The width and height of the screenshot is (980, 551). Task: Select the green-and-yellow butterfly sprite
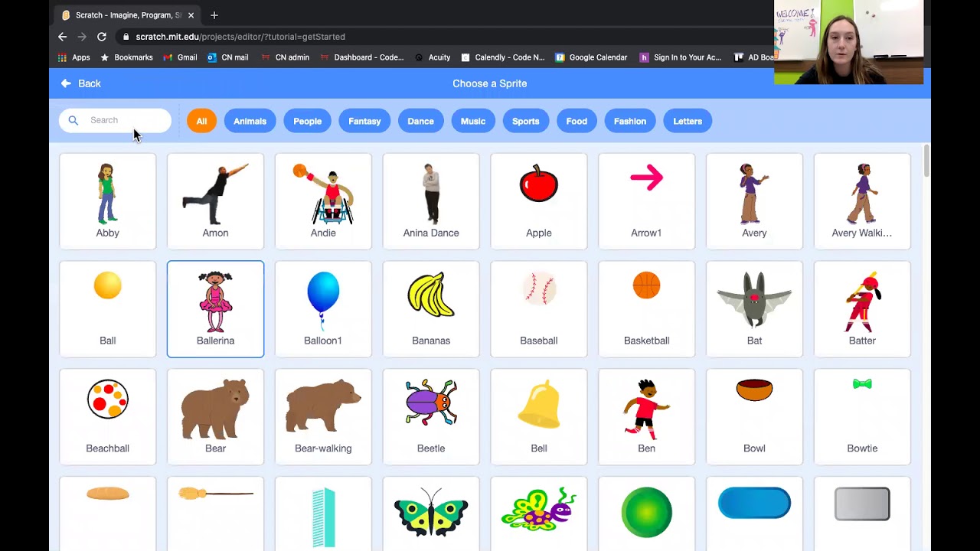(x=431, y=514)
